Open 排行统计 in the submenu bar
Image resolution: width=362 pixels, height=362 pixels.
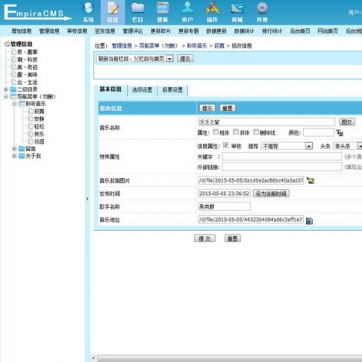pos(272,31)
